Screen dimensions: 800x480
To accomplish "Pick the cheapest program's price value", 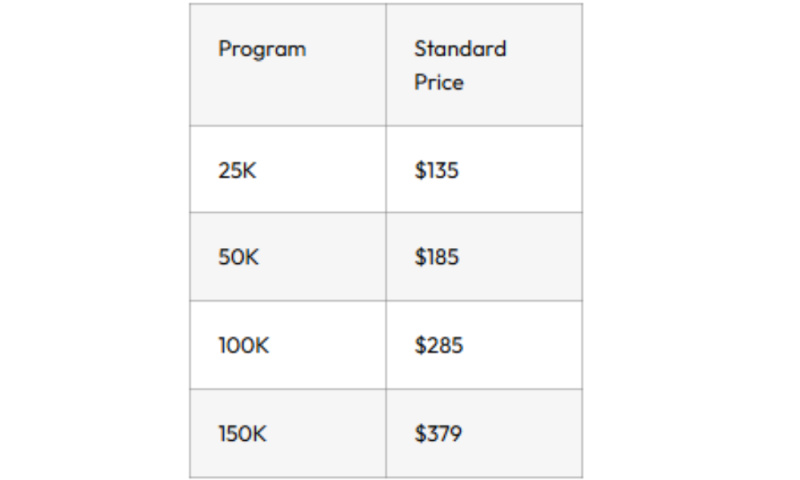I will (x=437, y=170).
